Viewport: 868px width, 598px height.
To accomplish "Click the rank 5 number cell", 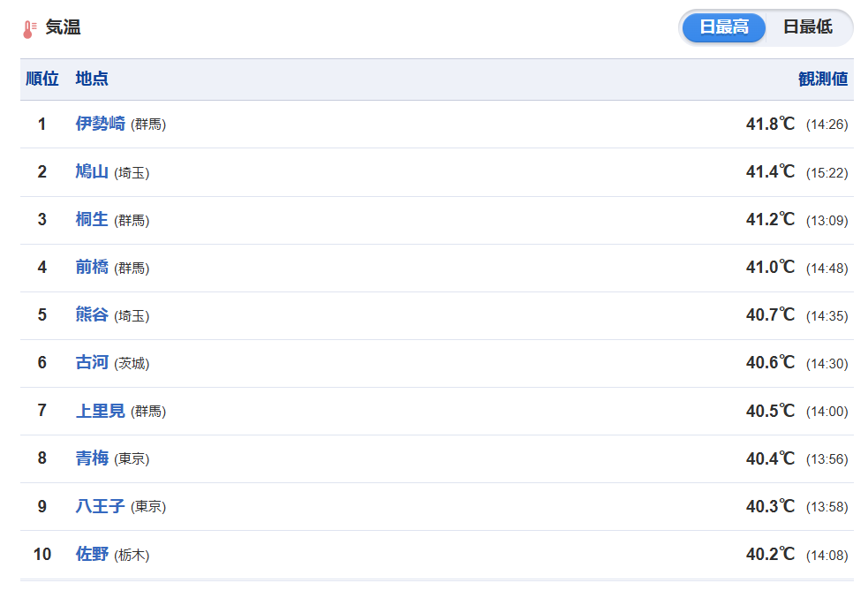I will [42, 315].
